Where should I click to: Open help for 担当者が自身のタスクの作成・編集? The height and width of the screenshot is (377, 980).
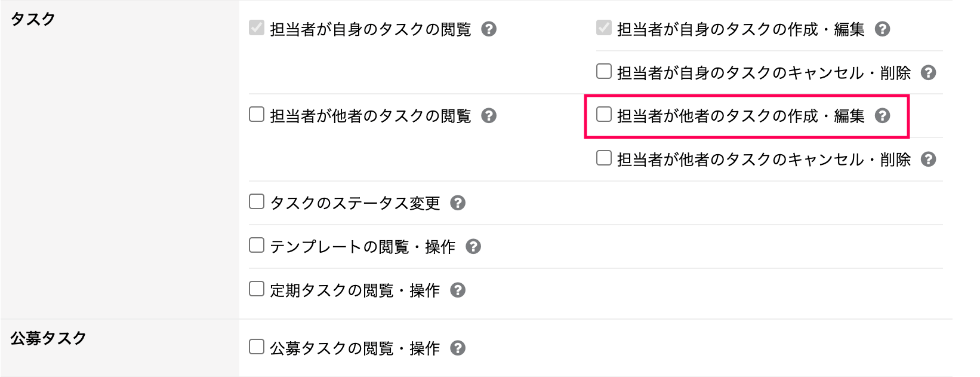tap(882, 29)
